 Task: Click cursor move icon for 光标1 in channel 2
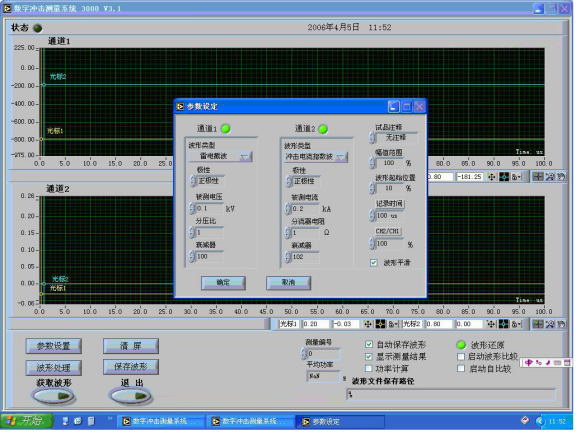point(367,324)
